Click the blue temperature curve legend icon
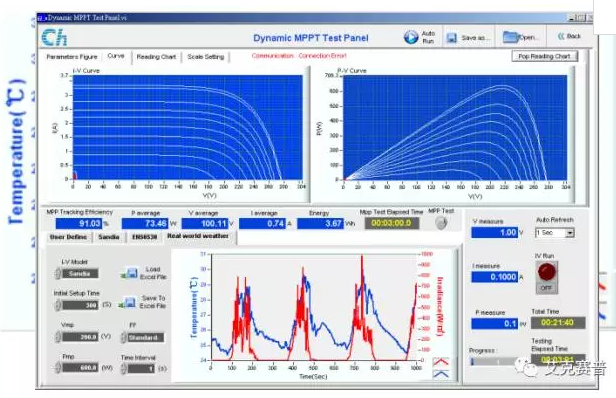The height and width of the screenshot is (398, 616). click(441, 374)
